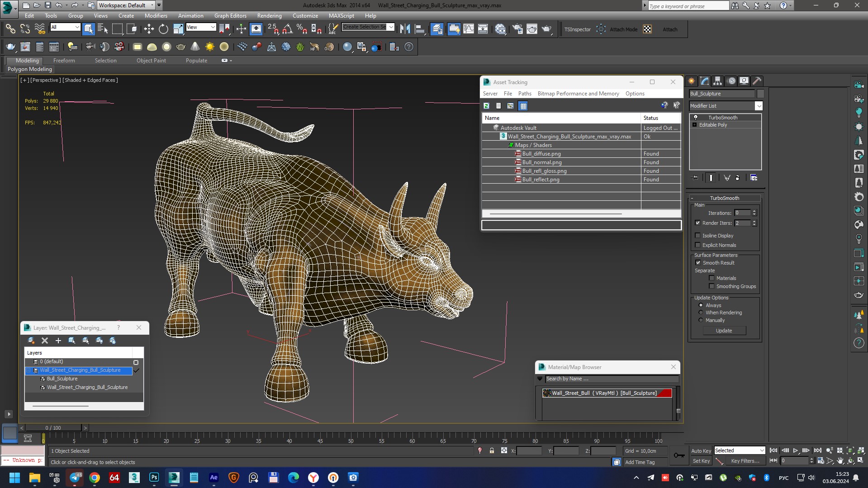The image size is (868, 488).
Task: Open Configure Modifier Sets
Action: (754, 178)
